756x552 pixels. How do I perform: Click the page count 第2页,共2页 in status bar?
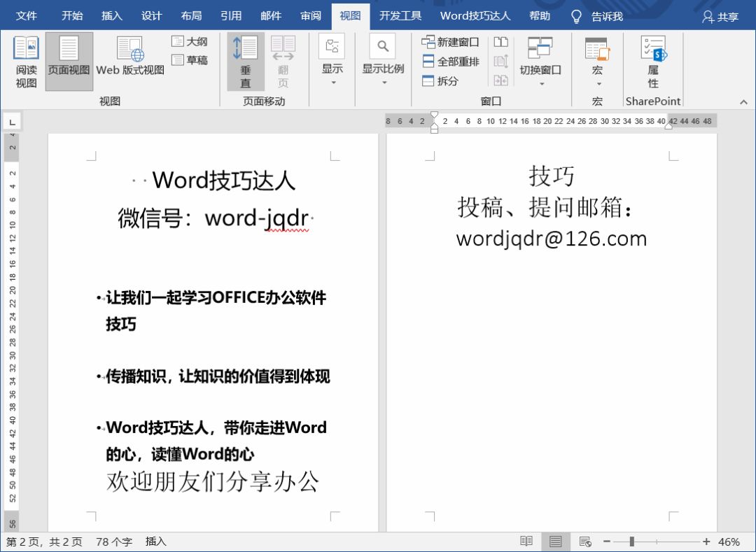coord(44,542)
